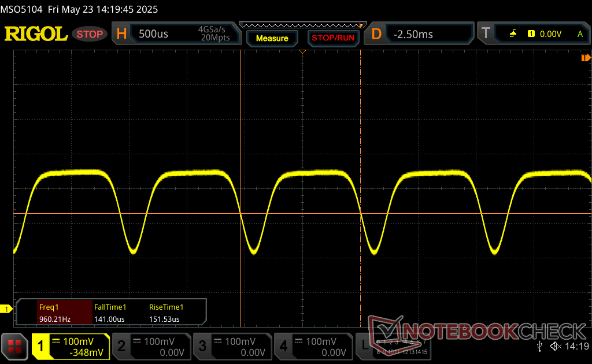Click the waveform memory position bar

pyautogui.click(x=302, y=25)
